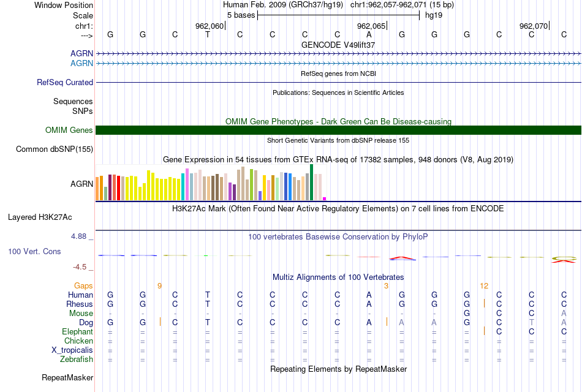
Task: Click the short magenta bar ending the GTEx chart
Action: click(325, 199)
